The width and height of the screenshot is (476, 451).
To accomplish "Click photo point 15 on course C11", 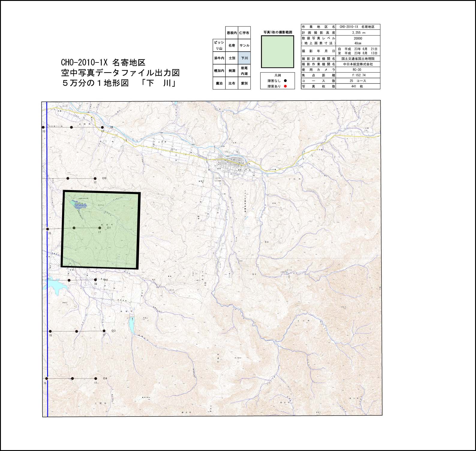I will click(x=48, y=229).
